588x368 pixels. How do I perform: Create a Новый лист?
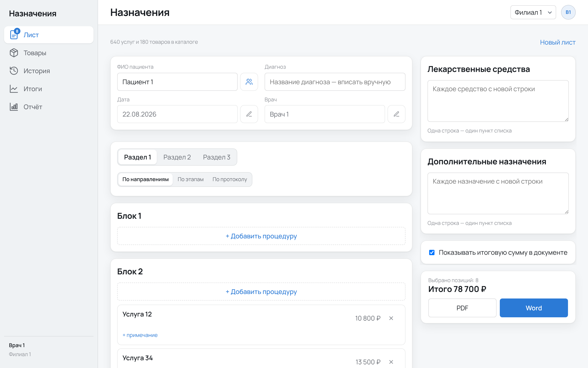(558, 42)
